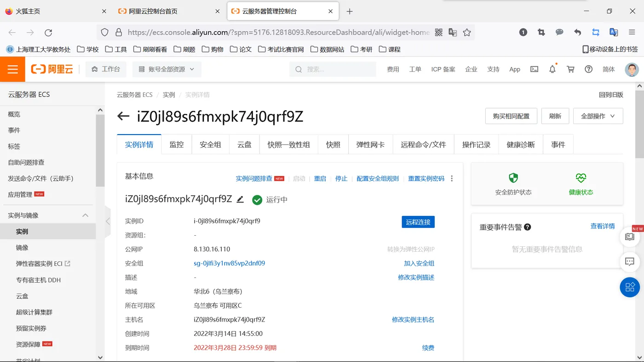Open the 简体 language selector

pyautogui.click(x=609, y=69)
